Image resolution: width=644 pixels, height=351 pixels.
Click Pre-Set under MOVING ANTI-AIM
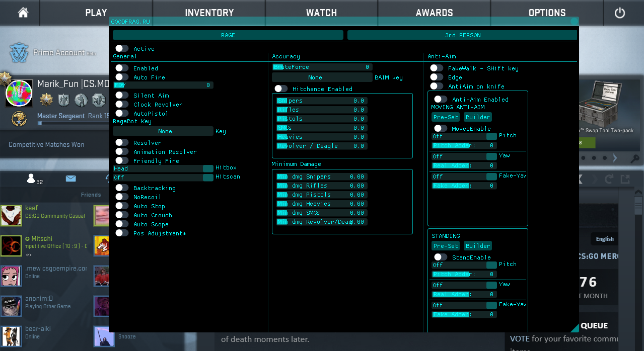tap(446, 117)
